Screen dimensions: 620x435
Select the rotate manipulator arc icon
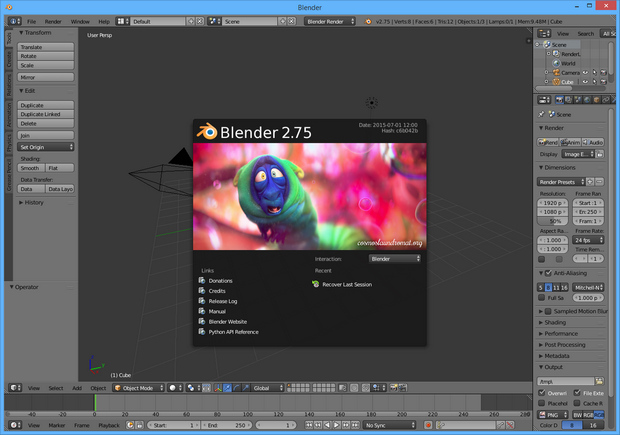[236, 388]
